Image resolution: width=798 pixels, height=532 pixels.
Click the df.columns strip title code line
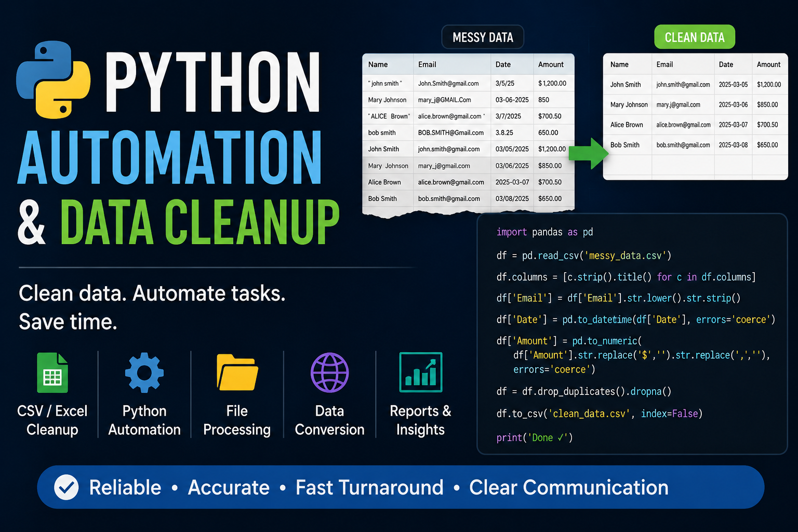coord(626,277)
